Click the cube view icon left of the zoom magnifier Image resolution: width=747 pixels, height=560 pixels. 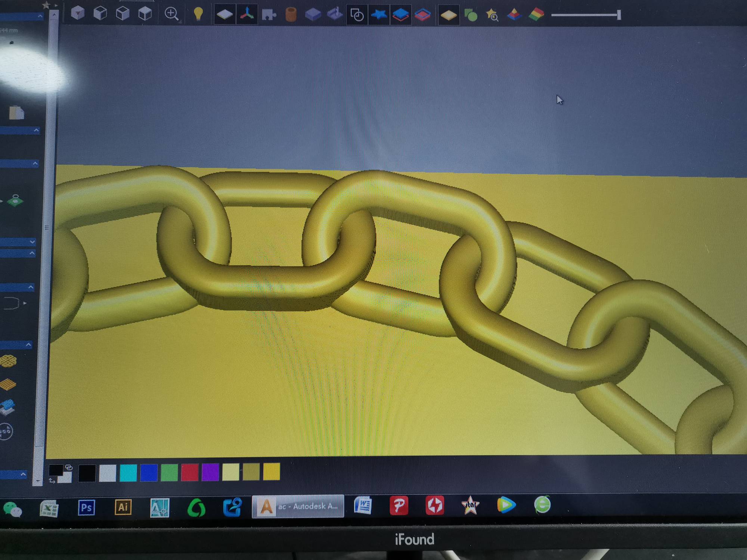[x=145, y=14]
